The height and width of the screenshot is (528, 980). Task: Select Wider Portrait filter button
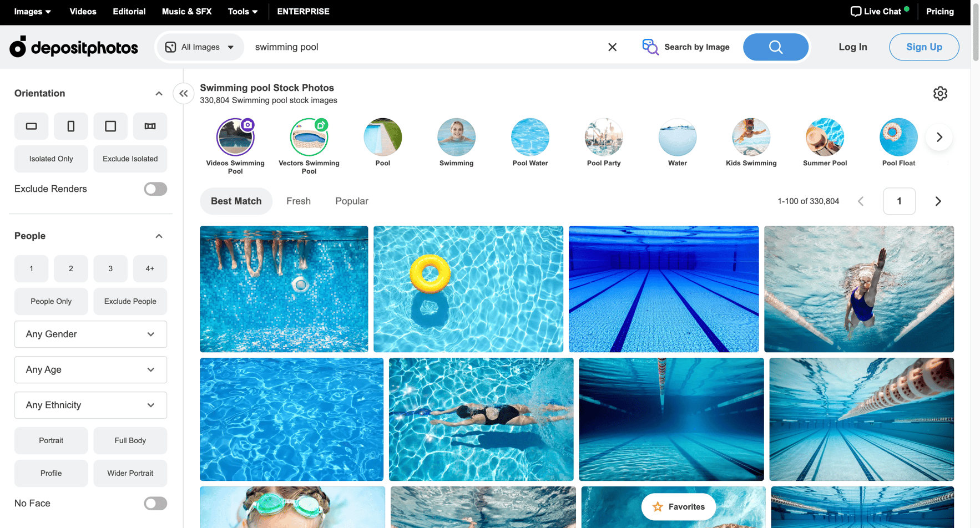click(x=130, y=473)
